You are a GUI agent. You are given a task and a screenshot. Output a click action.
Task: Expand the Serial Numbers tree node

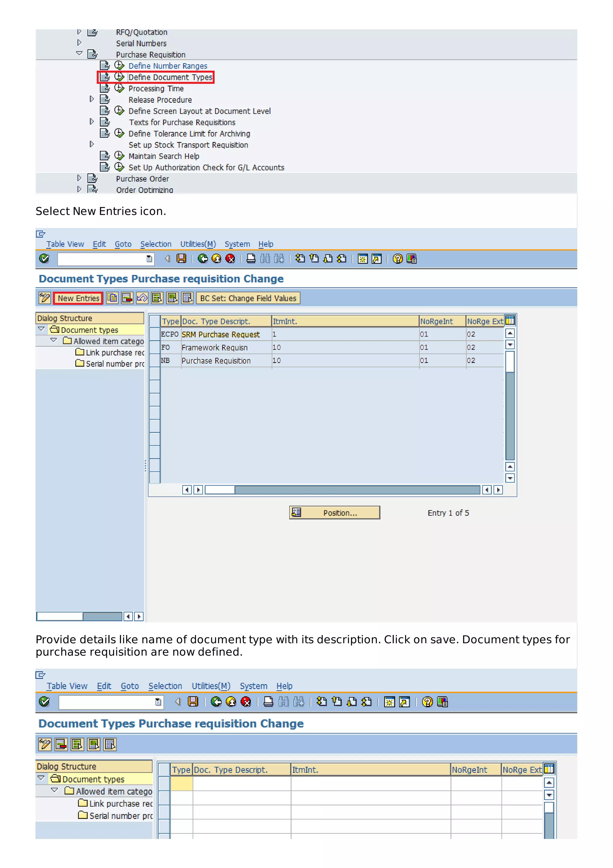tap(79, 42)
